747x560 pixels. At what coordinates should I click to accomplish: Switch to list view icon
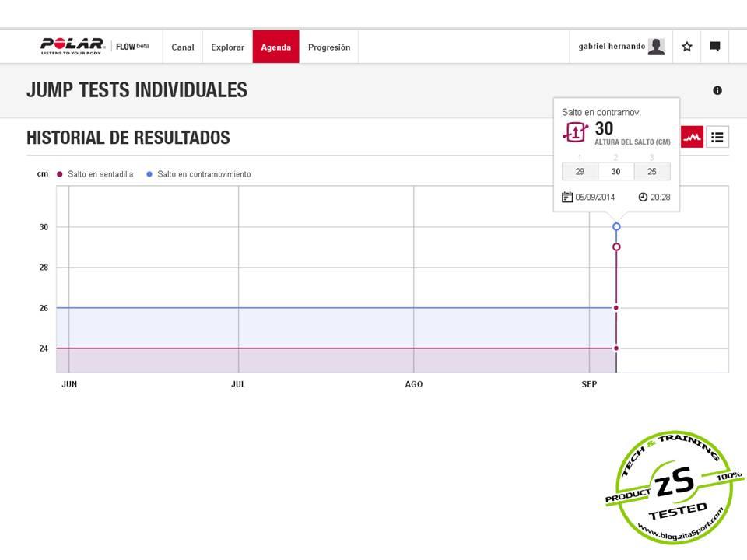coord(717,138)
